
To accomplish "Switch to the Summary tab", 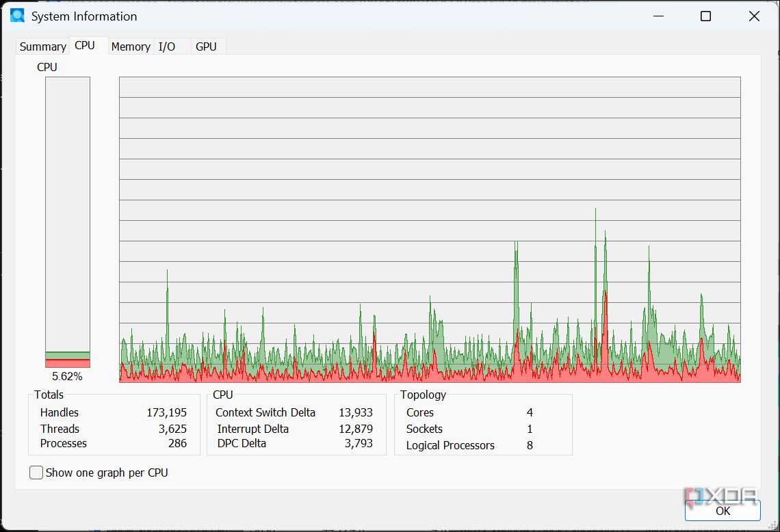I will pyautogui.click(x=42, y=46).
